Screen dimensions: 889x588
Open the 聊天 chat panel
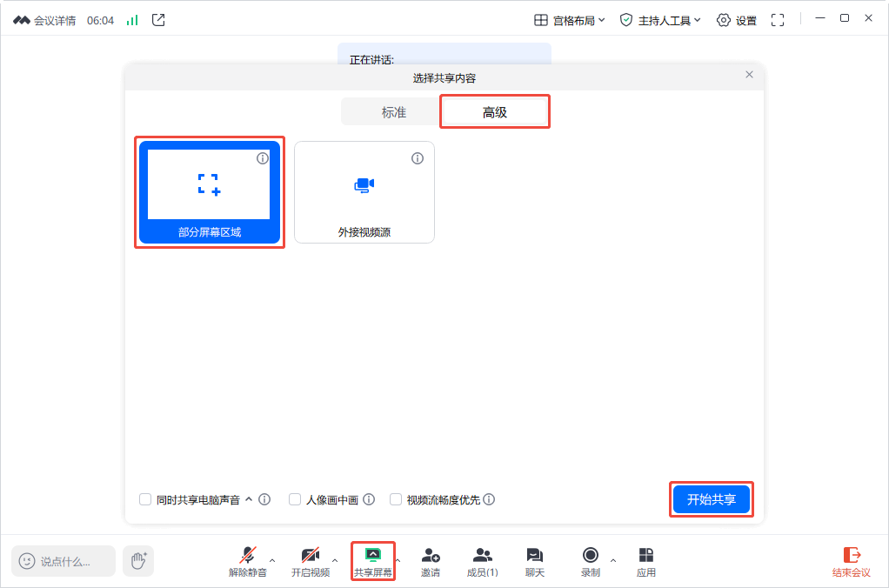(x=535, y=561)
